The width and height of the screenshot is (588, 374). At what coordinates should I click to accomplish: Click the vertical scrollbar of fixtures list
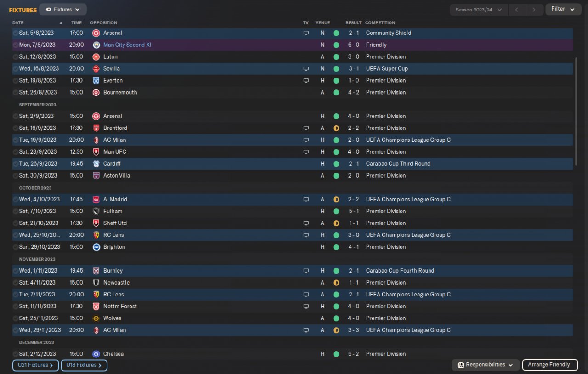(577, 112)
